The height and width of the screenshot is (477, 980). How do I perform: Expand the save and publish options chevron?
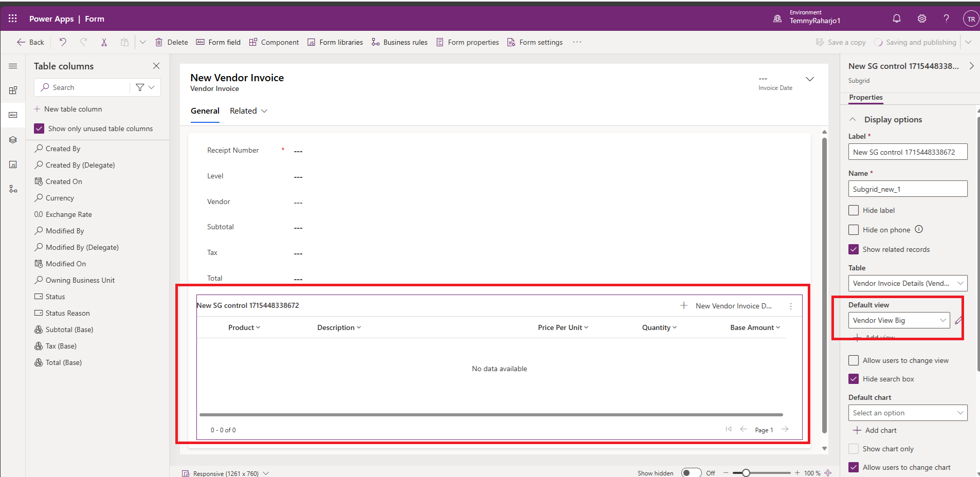click(x=968, y=42)
